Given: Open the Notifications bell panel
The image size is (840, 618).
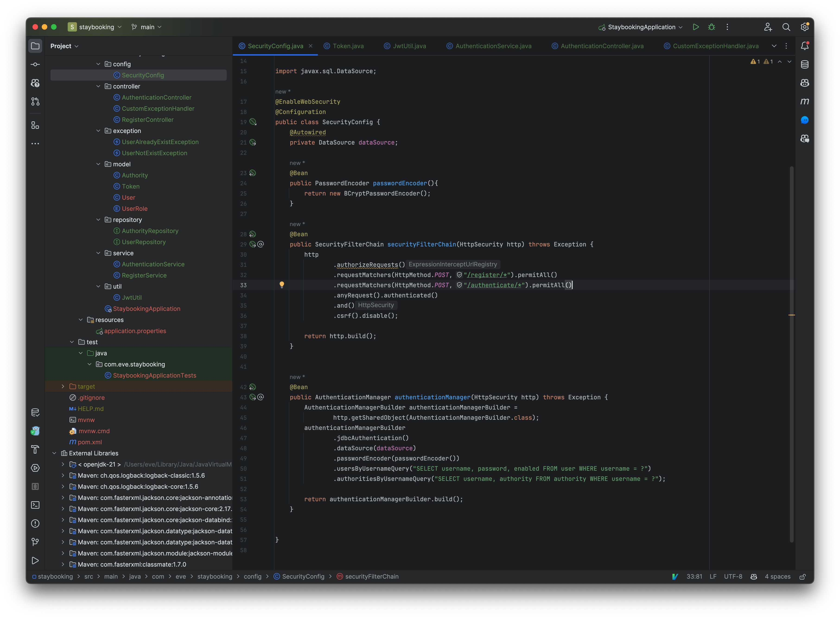Looking at the screenshot, I should [805, 46].
